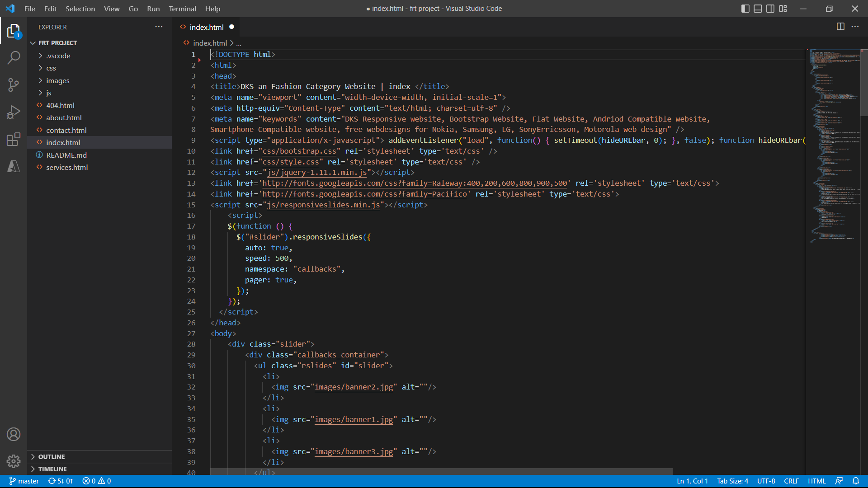
Task: Open the notifications bell in status bar
Action: coord(856,481)
